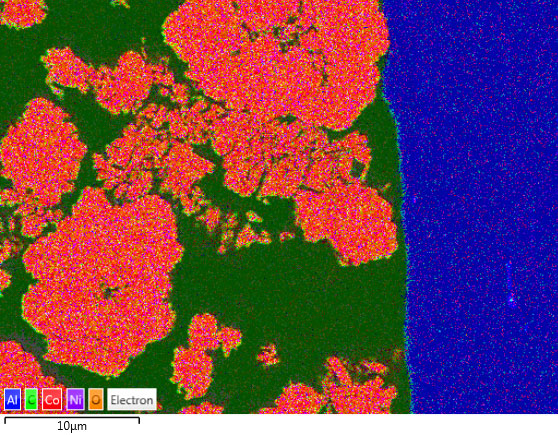Click the purple Ni element legend swatch
The height and width of the screenshot is (435, 558).
click(x=75, y=399)
